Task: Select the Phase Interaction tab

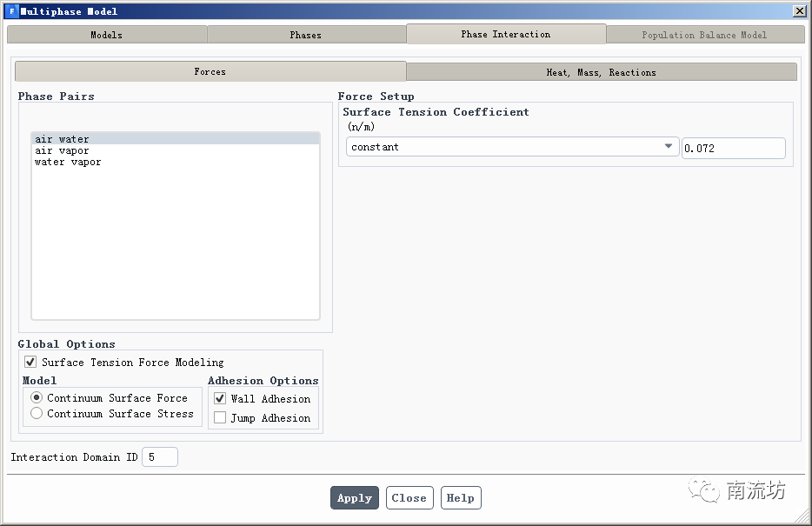Action: pos(506,34)
